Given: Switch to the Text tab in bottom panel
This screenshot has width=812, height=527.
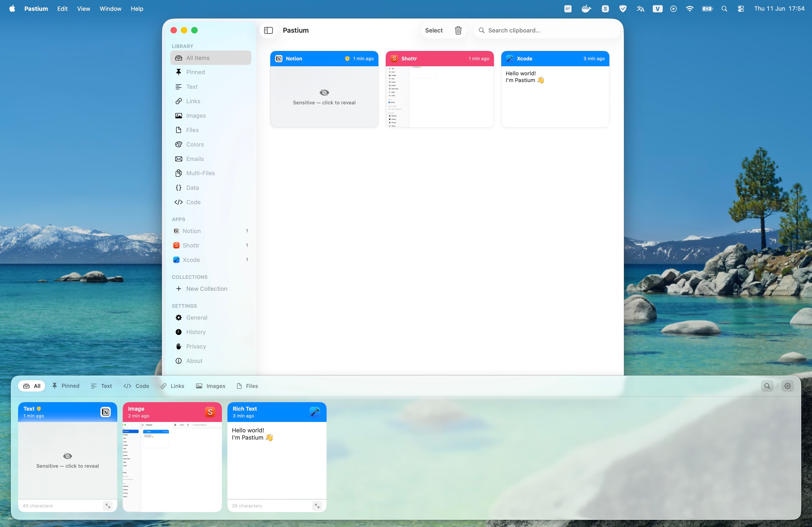Looking at the screenshot, I should click(101, 386).
